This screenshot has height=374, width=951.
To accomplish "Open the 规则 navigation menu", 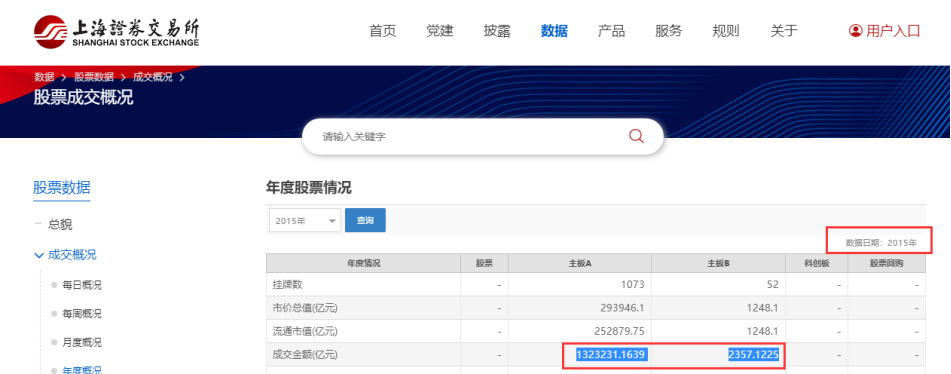I will coord(726,31).
